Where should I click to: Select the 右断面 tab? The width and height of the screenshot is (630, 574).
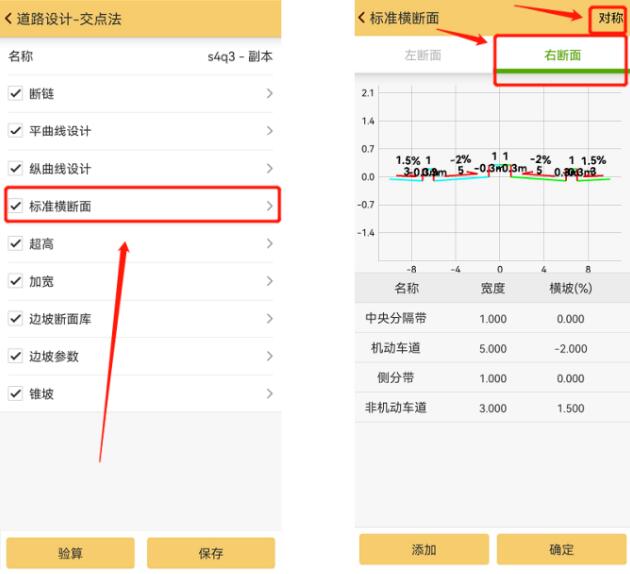coord(562,56)
